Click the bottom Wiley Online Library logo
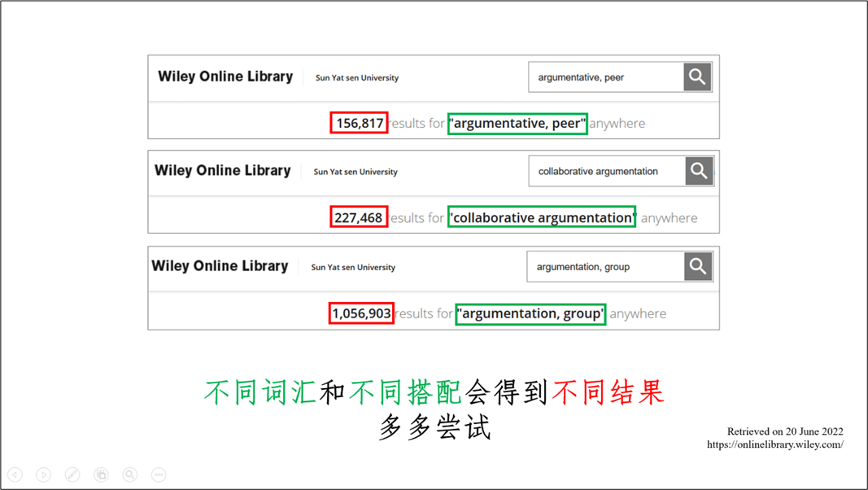This screenshot has width=868, height=490. coord(220,266)
